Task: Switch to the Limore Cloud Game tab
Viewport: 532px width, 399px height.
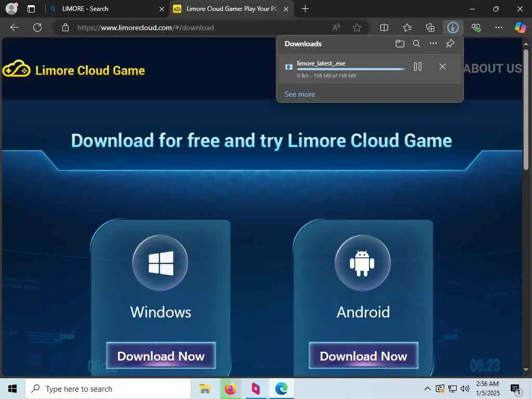Action: point(231,9)
